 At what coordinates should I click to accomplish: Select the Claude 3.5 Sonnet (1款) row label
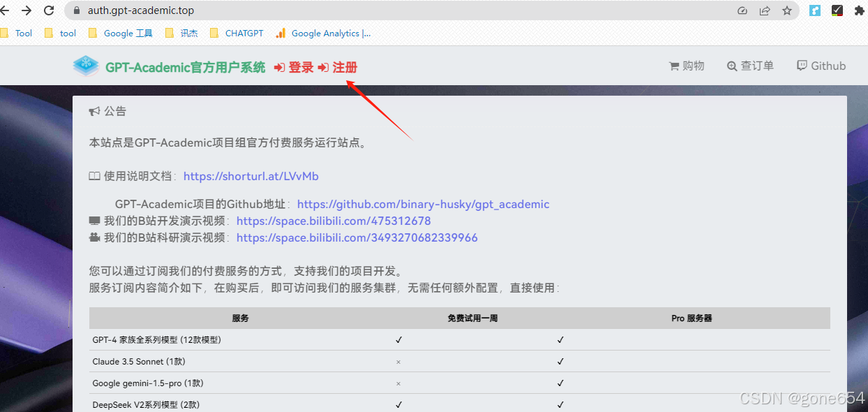[139, 361]
